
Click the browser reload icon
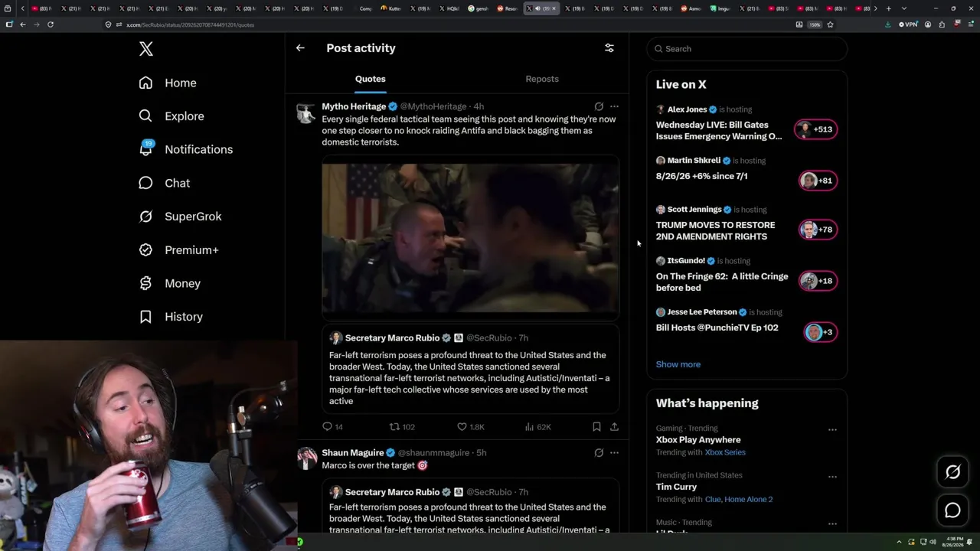[51, 24]
